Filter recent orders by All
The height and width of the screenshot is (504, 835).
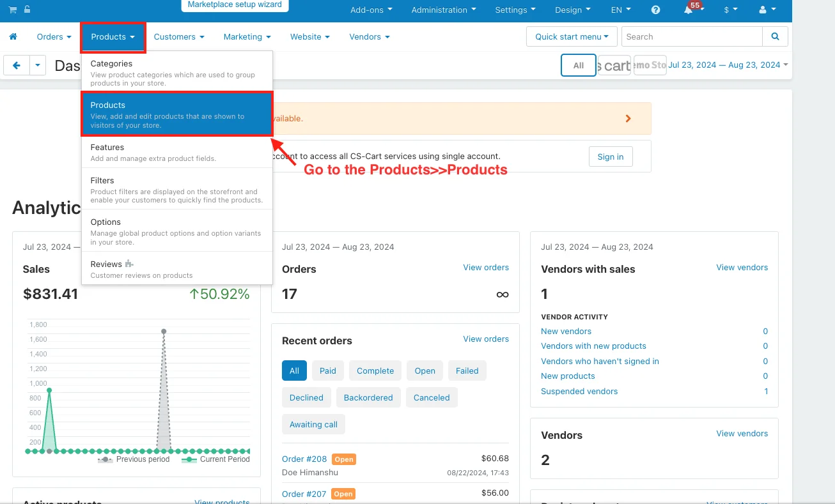(294, 370)
